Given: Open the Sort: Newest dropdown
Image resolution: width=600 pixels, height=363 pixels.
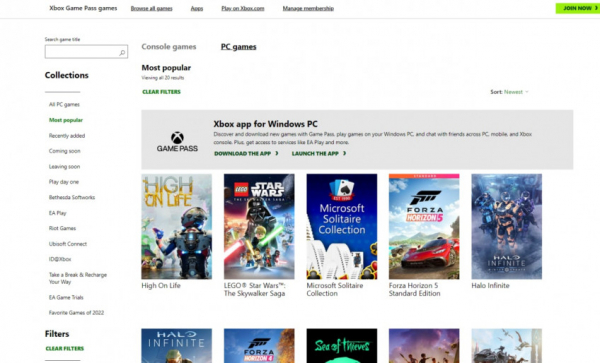Looking at the screenshot, I should 509,92.
